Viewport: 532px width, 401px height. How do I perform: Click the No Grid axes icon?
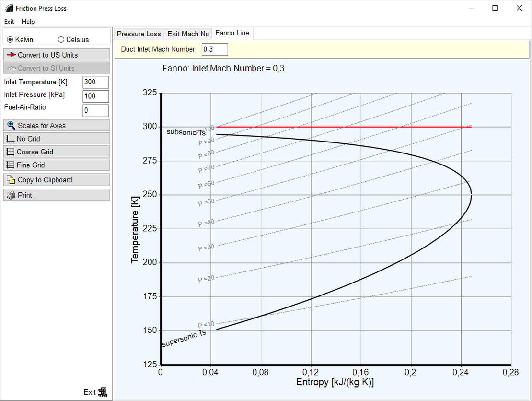click(11, 139)
